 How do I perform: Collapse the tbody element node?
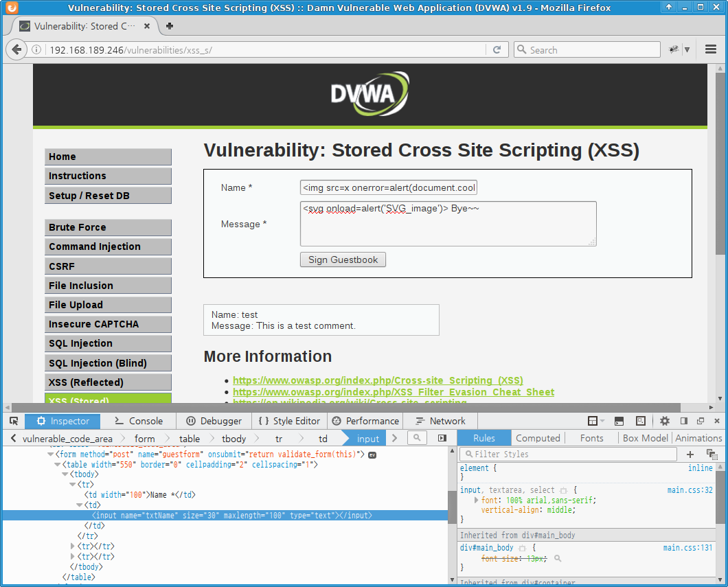point(65,474)
